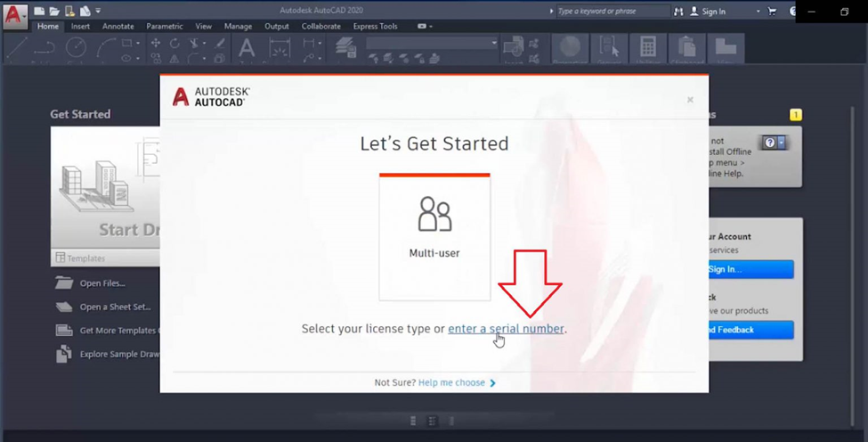Click the New file icon in quick access toolbar
The height and width of the screenshot is (442, 868).
coord(39,12)
